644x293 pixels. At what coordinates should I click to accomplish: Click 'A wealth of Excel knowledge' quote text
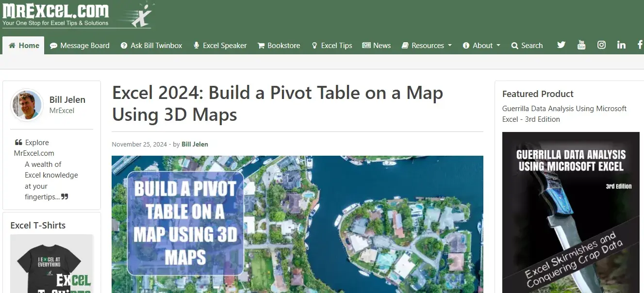click(x=51, y=180)
